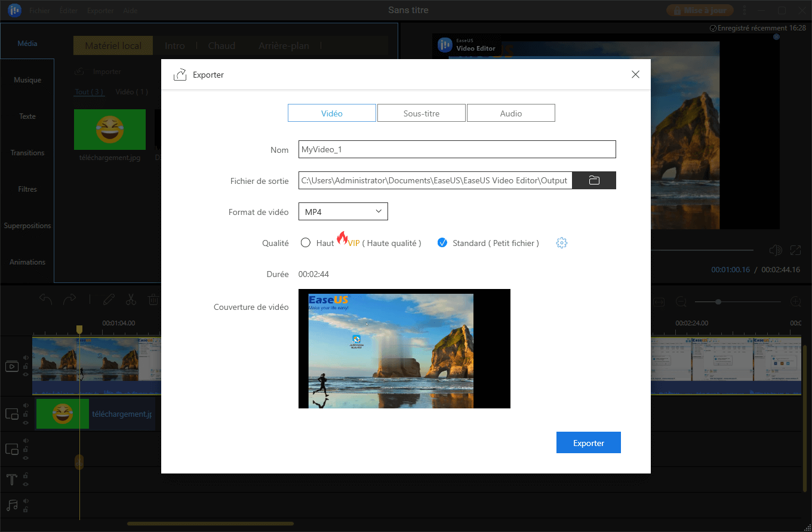Click the Mise à jour upgrade button
This screenshot has width=812, height=532.
click(700, 10)
